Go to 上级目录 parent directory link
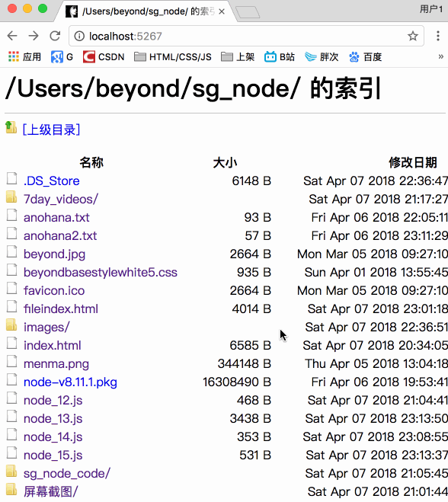 (x=51, y=129)
